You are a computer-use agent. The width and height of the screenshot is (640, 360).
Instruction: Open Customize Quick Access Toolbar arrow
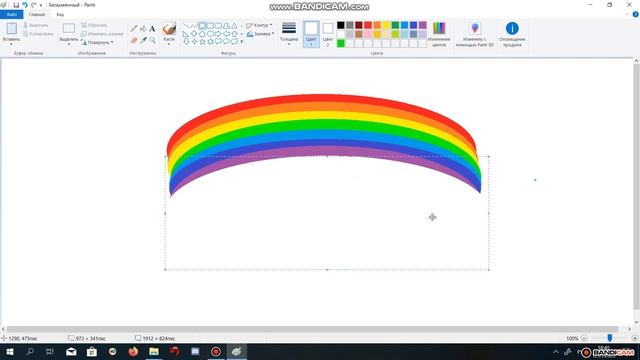pos(41,5)
